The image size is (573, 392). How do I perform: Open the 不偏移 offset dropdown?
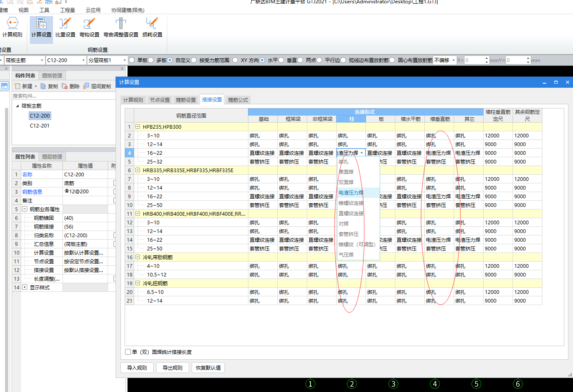click(x=453, y=60)
